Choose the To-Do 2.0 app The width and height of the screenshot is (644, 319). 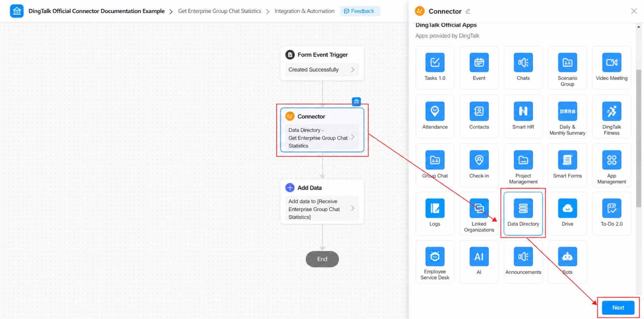(x=611, y=213)
